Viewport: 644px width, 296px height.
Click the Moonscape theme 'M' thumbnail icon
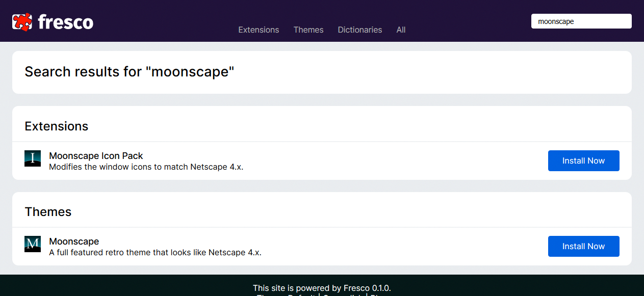click(32, 244)
